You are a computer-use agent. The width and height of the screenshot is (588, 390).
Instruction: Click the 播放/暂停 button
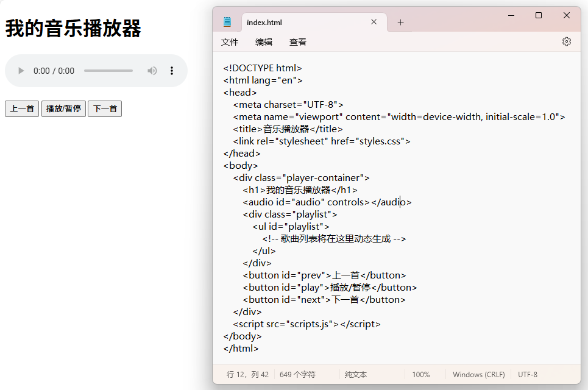(x=63, y=108)
